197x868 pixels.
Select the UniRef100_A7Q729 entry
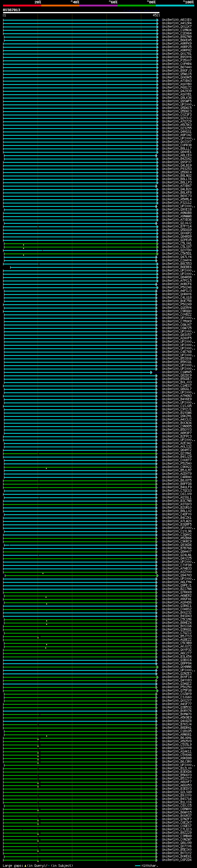(177, 121)
